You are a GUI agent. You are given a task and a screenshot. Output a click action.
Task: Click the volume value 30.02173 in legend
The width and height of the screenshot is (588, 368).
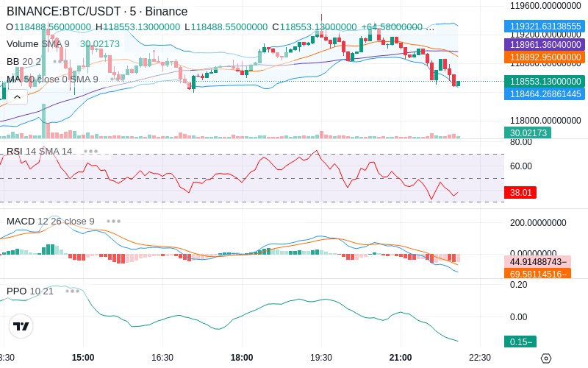coord(100,44)
